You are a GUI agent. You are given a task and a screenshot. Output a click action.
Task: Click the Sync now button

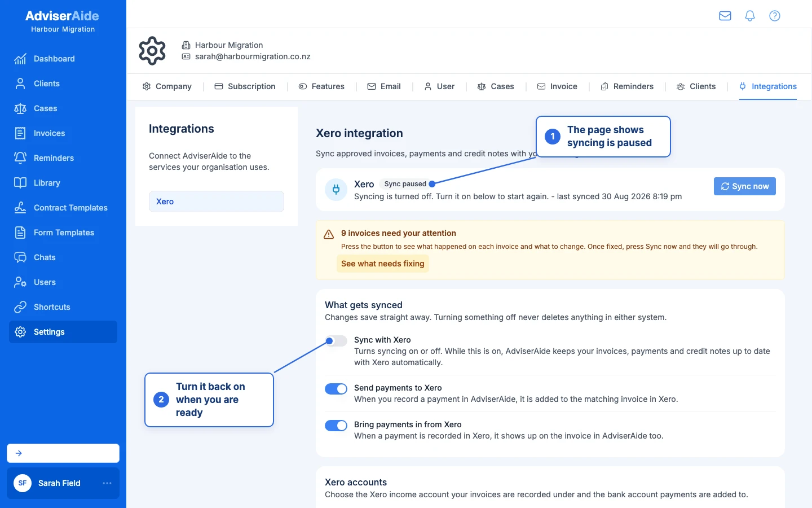click(x=745, y=186)
